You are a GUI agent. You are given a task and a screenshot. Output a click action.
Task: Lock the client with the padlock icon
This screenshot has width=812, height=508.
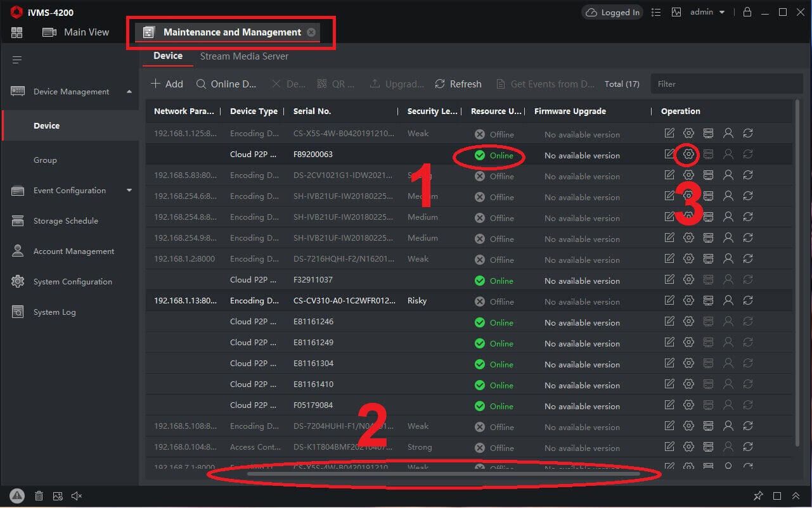coord(747,12)
